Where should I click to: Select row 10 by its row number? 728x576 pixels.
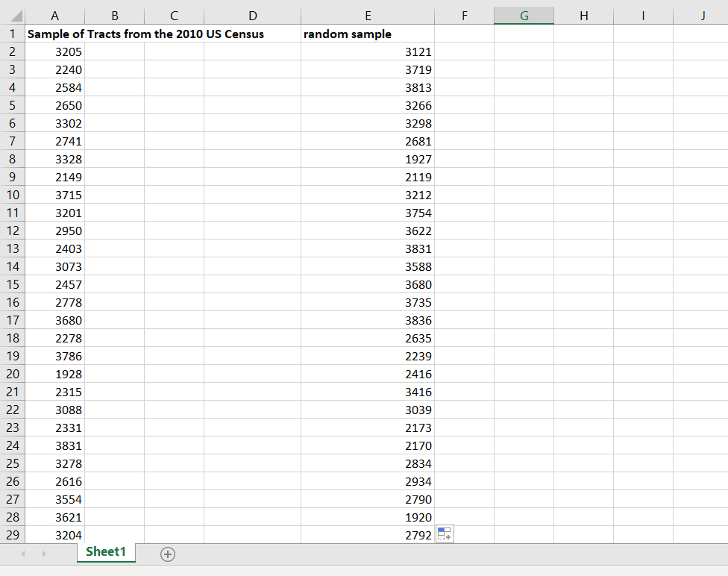tap(13, 195)
